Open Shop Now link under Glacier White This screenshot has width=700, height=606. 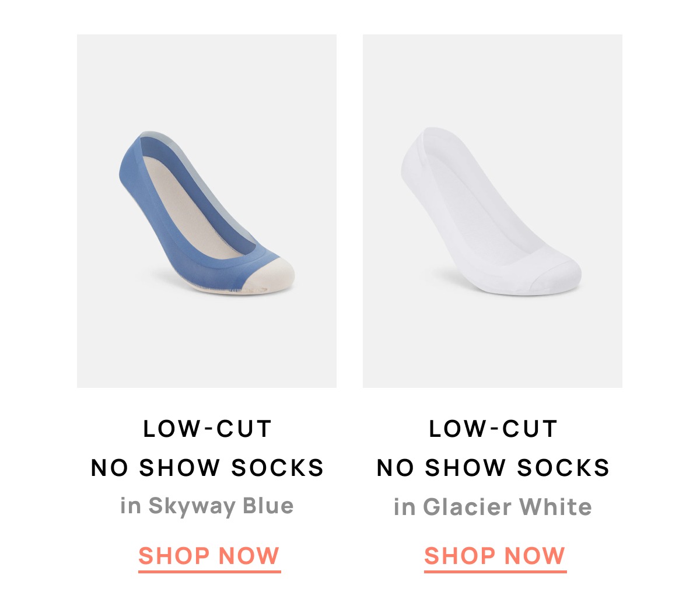[x=495, y=557]
